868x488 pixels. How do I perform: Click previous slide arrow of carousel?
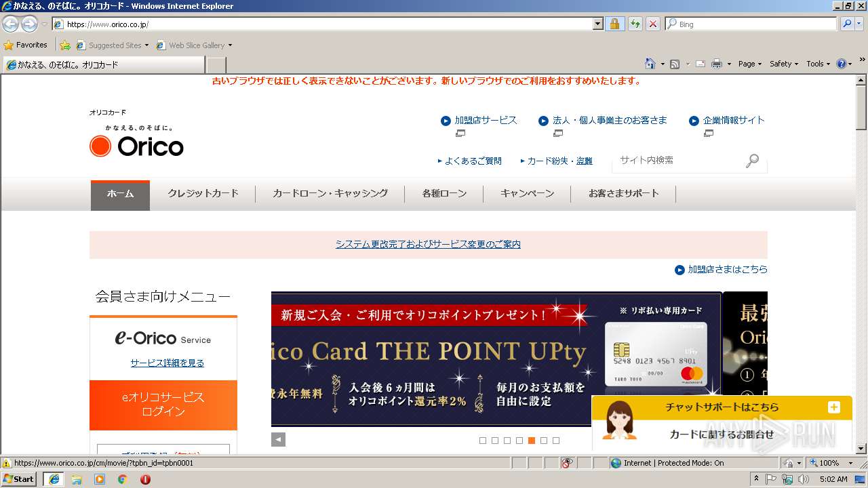coord(278,439)
